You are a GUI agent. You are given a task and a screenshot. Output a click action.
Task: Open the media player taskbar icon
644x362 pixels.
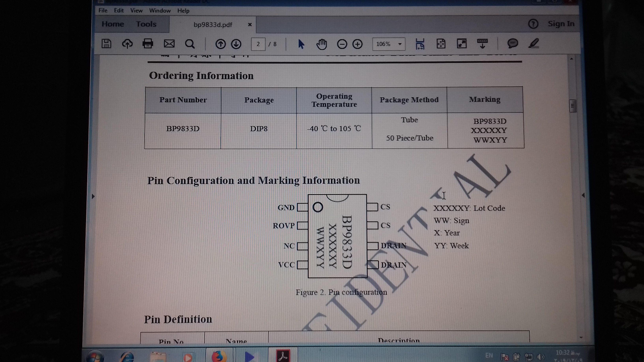click(188, 357)
